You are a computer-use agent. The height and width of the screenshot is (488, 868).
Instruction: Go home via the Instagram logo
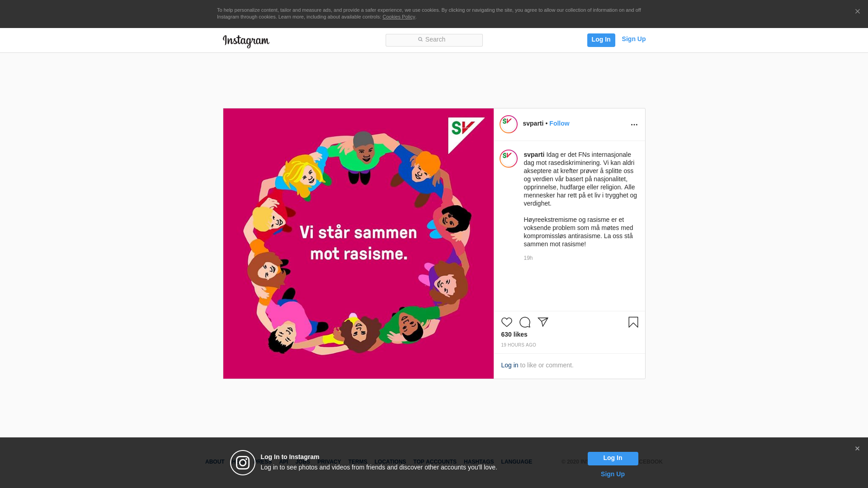point(246,41)
